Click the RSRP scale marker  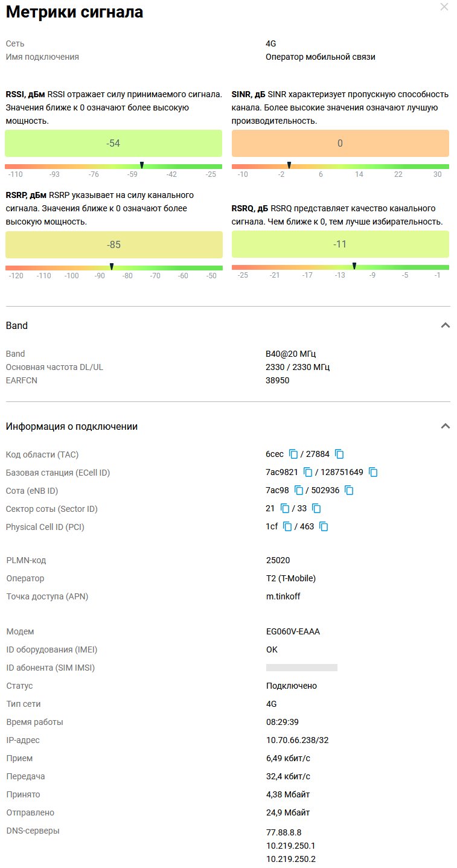point(112,266)
